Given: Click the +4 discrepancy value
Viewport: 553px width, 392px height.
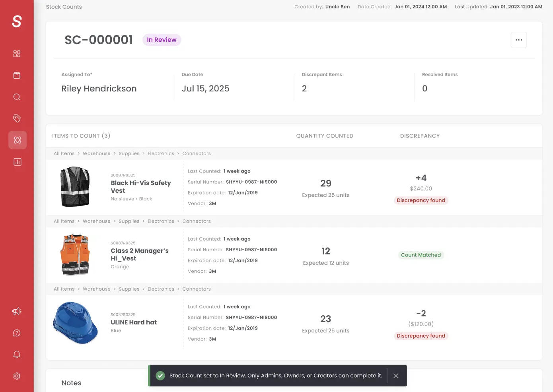Looking at the screenshot, I should click(421, 178).
